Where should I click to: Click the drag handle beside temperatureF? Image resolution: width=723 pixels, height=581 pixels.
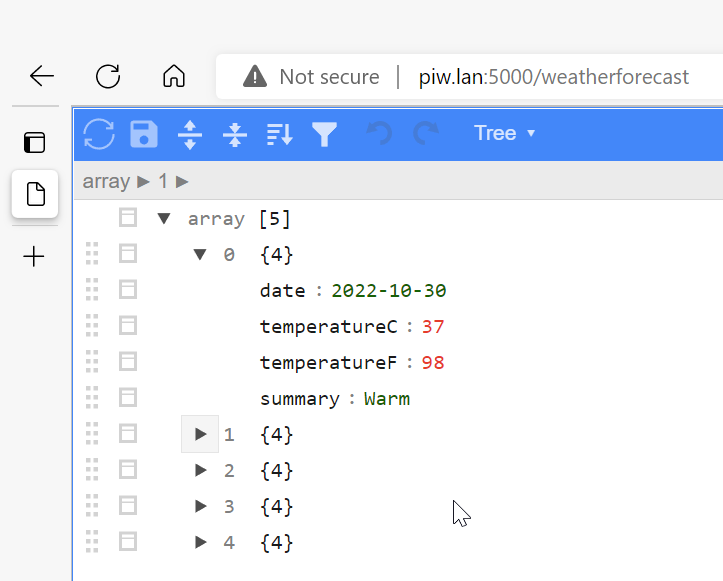coord(93,362)
